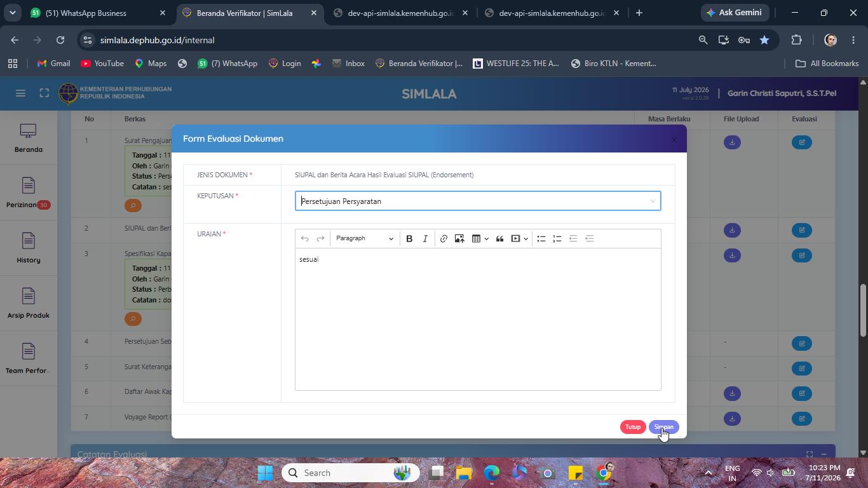
Task: Undo last edit in Uraian editor
Action: coord(304,239)
